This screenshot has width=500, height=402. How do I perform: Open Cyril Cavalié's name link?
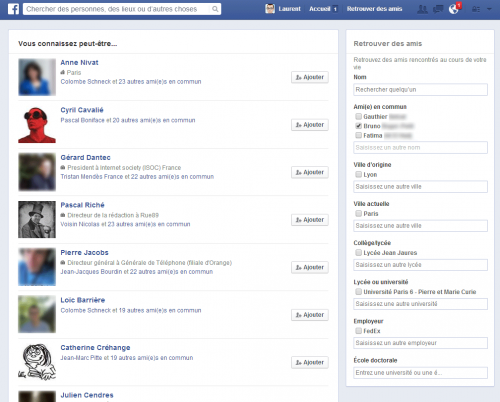pos(82,110)
